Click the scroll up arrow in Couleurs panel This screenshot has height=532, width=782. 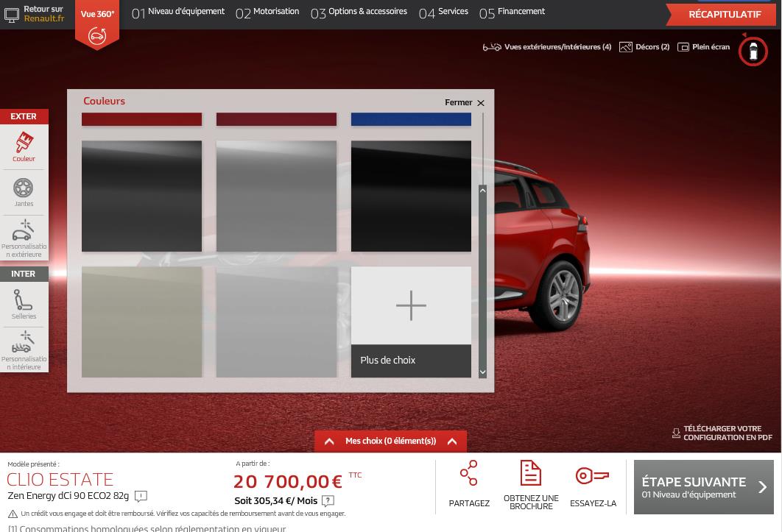click(482, 191)
